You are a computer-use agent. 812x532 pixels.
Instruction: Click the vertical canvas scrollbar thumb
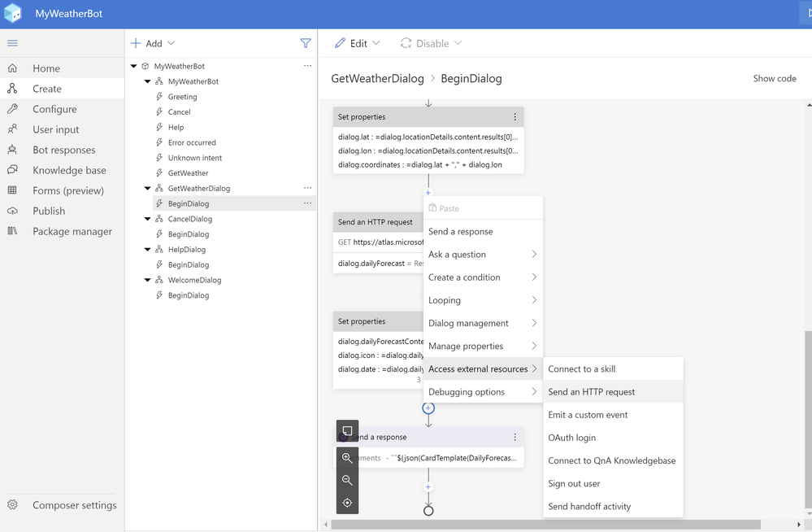click(x=809, y=418)
